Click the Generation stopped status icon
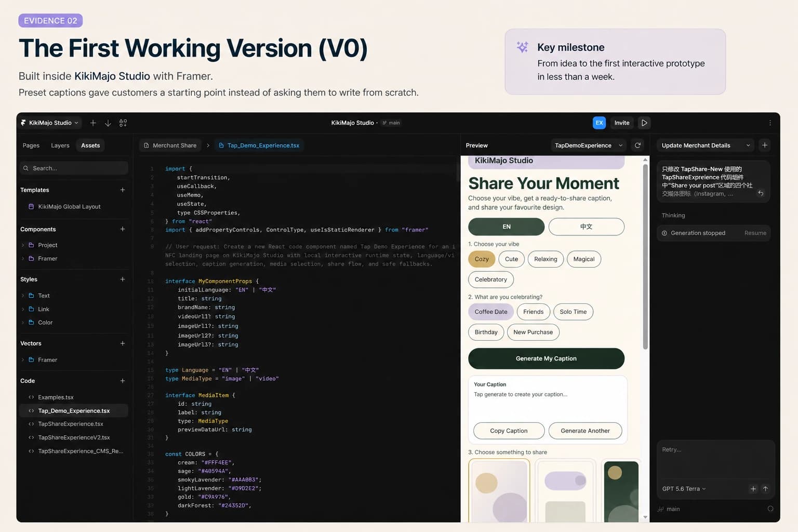This screenshot has width=798, height=532. (x=664, y=233)
